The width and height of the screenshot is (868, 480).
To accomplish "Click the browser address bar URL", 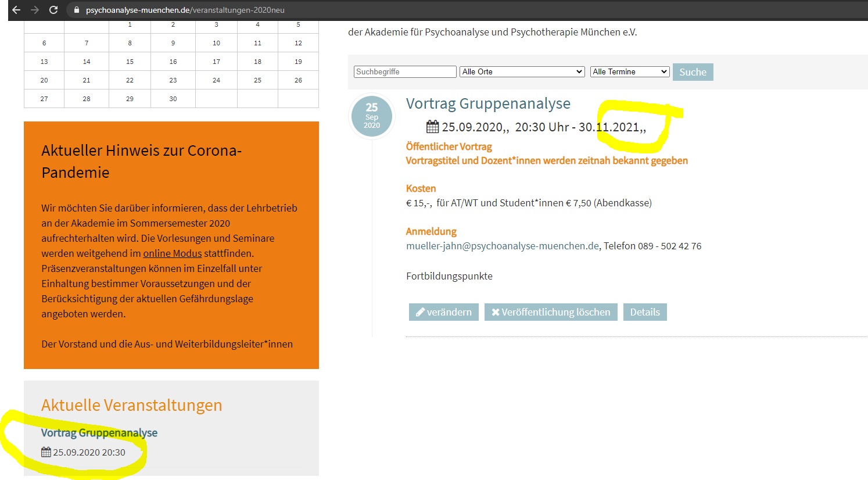I will tap(185, 10).
